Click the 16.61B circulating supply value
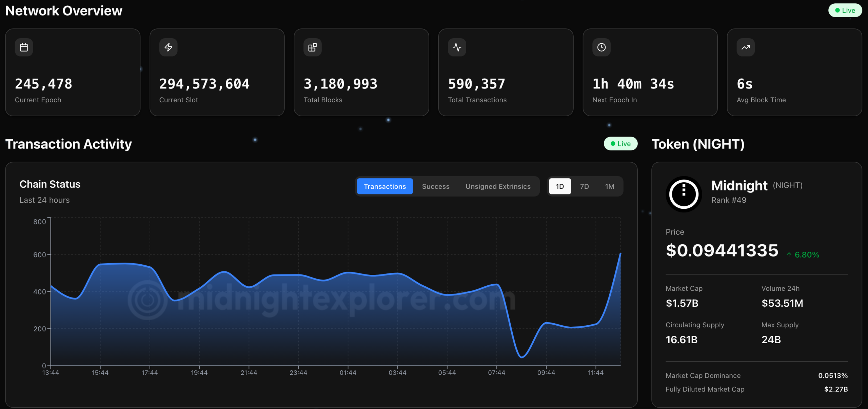Image resolution: width=868 pixels, height=409 pixels. click(682, 340)
